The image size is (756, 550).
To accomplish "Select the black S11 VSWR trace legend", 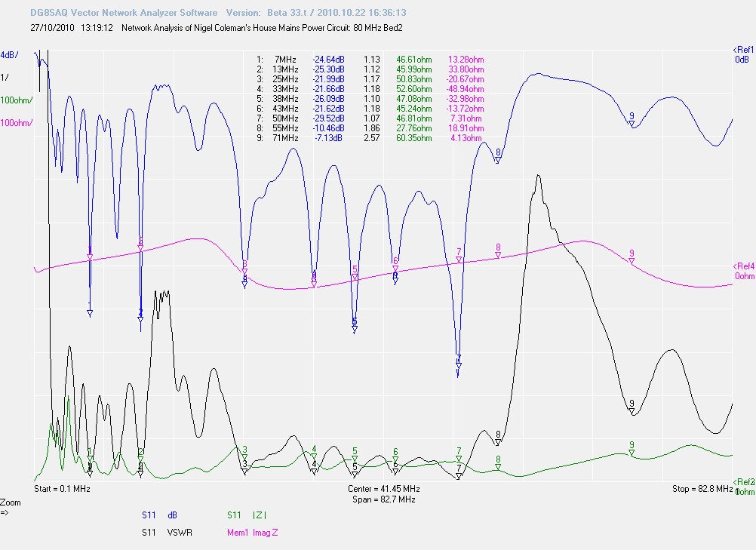I will (167, 533).
